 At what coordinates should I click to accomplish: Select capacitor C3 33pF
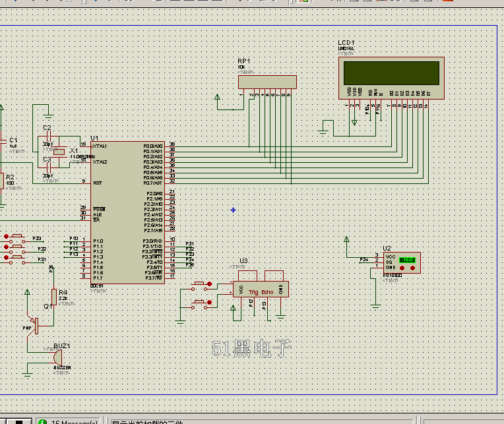(x=49, y=167)
